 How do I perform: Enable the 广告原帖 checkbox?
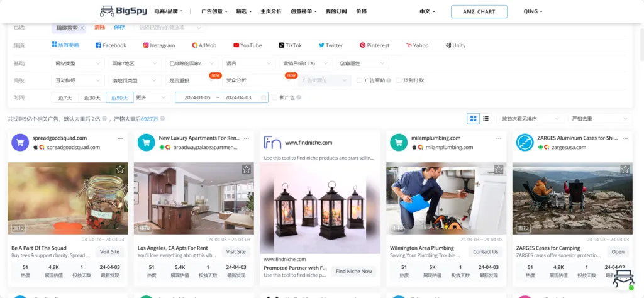(359, 80)
